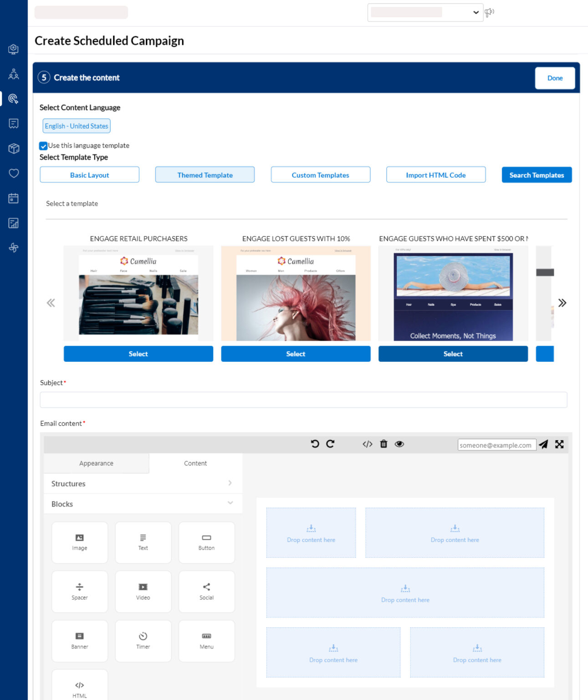588x700 pixels.
Task: Click Search Templates
Action: tap(537, 175)
